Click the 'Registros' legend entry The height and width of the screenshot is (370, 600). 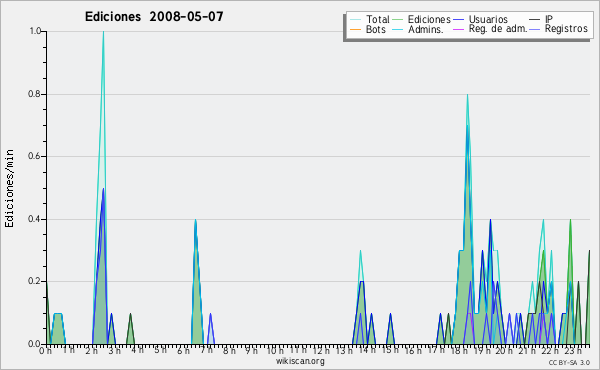(x=558, y=29)
